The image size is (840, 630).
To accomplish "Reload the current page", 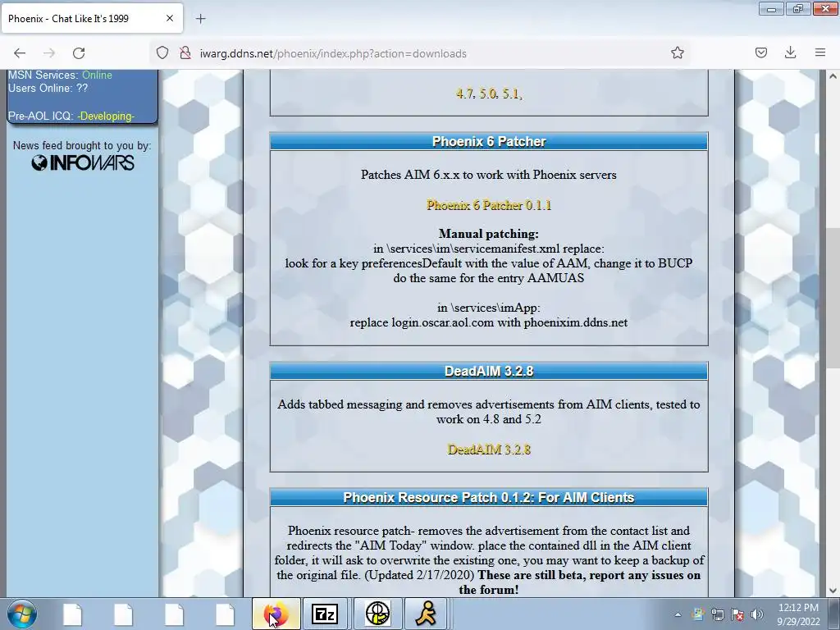I will click(x=79, y=53).
